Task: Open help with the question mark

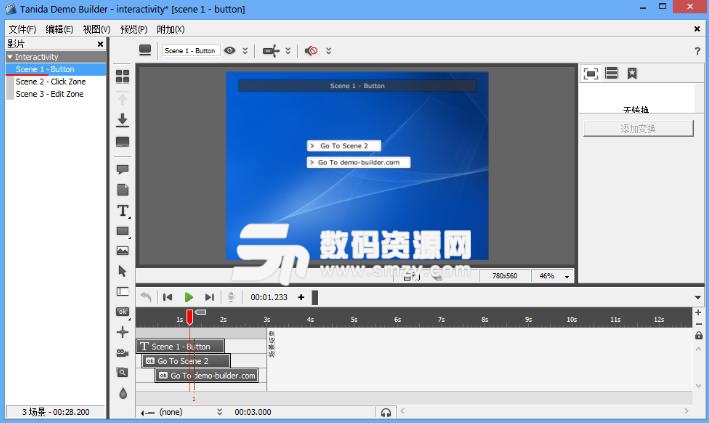Action: 697,51
